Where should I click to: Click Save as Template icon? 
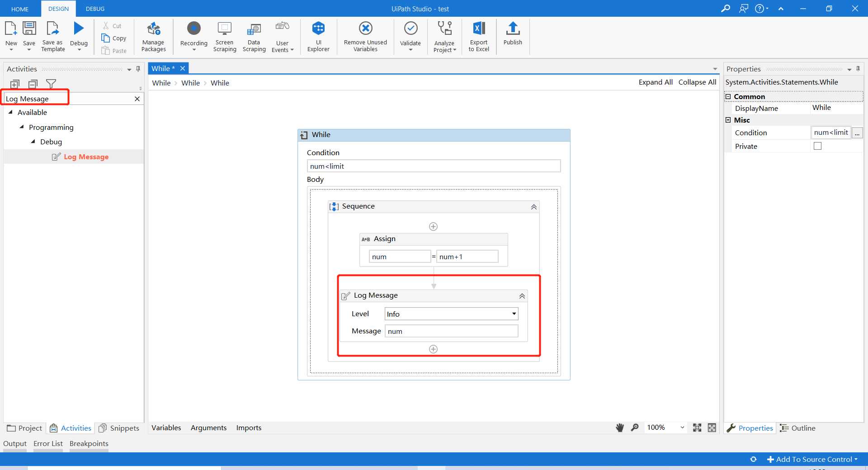(53, 28)
